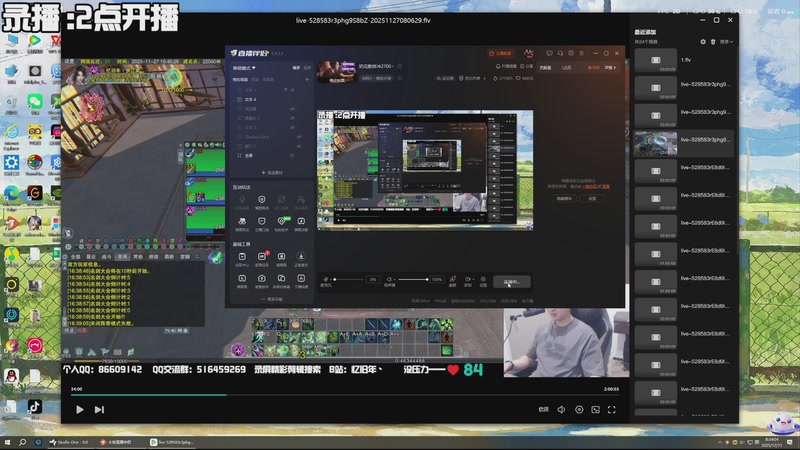Screen dimensions: 800x450
Task: Seek on the video player progress bar
Action: (x=345, y=394)
